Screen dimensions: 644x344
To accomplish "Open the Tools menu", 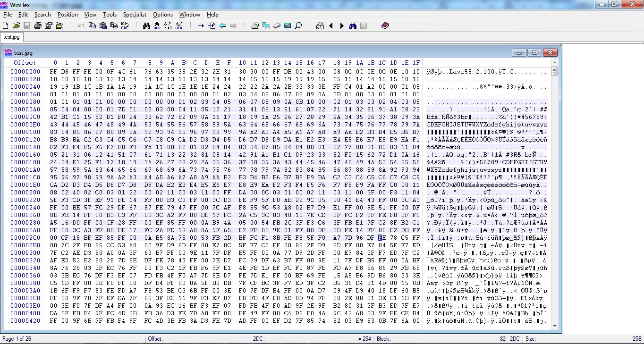I will click(x=110, y=15).
